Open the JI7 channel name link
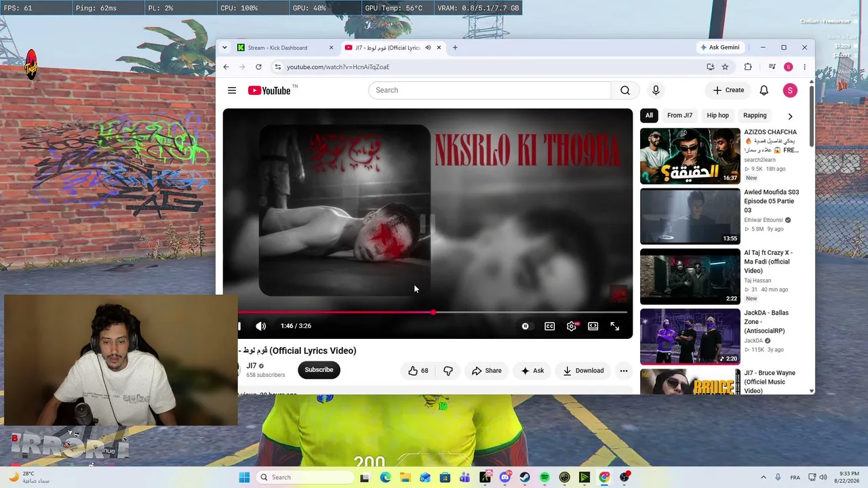Image resolution: width=868 pixels, height=488 pixels. 252,366
